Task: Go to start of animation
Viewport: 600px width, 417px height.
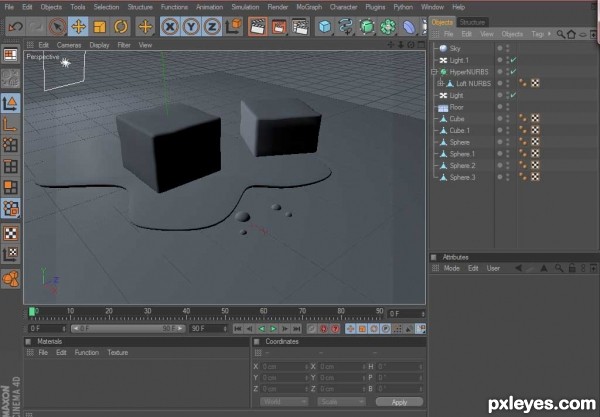Action: click(x=238, y=329)
